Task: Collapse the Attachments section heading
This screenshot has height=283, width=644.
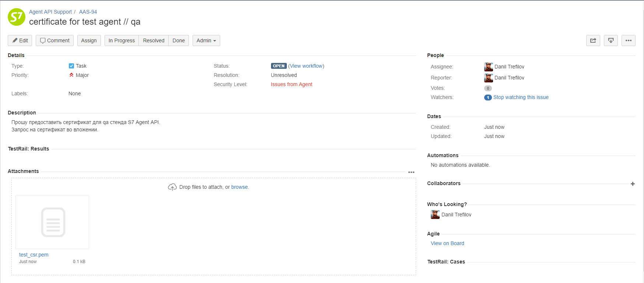Action: pyautogui.click(x=23, y=171)
